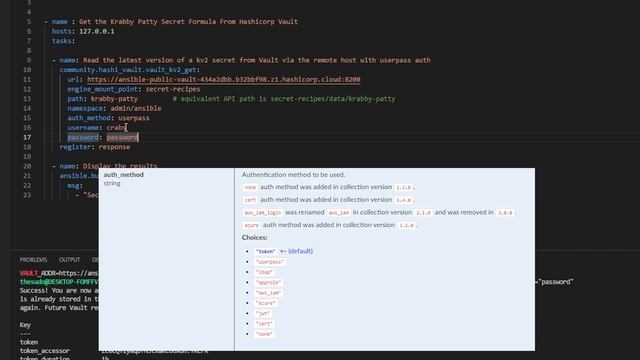Viewport: 640px width, 360px height.
Task: Click the 'string' type label in the docs popup
Action: [x=112, y=184]
